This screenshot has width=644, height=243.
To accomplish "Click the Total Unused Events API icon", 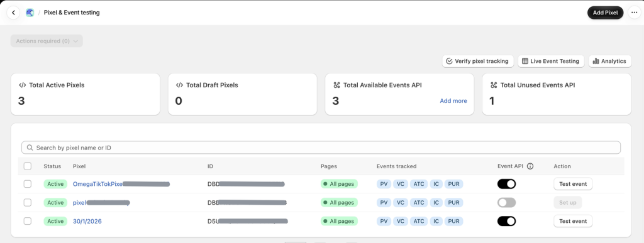I will (494, 85).
